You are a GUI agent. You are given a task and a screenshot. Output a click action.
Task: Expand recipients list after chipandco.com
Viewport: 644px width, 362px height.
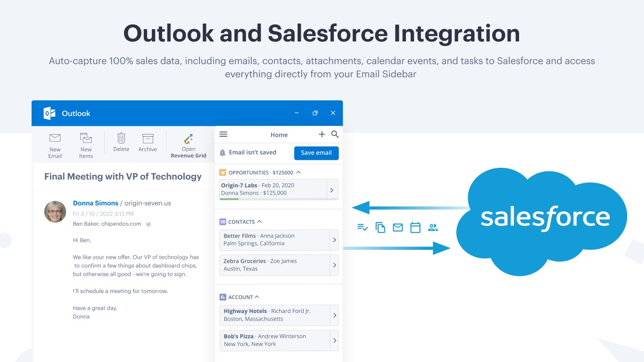click(x=149, y=224)
